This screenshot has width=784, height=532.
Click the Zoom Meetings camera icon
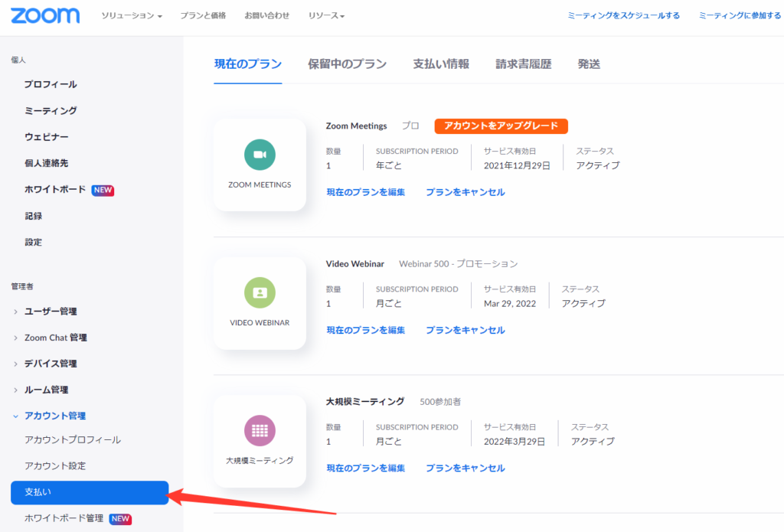[260, 155]
